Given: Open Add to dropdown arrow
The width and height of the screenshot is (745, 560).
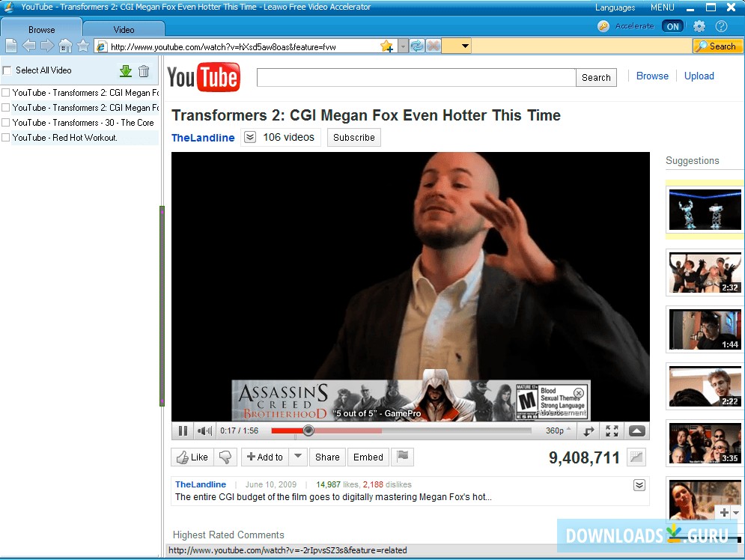Looking at the screenshot, I should click(298, 457).
